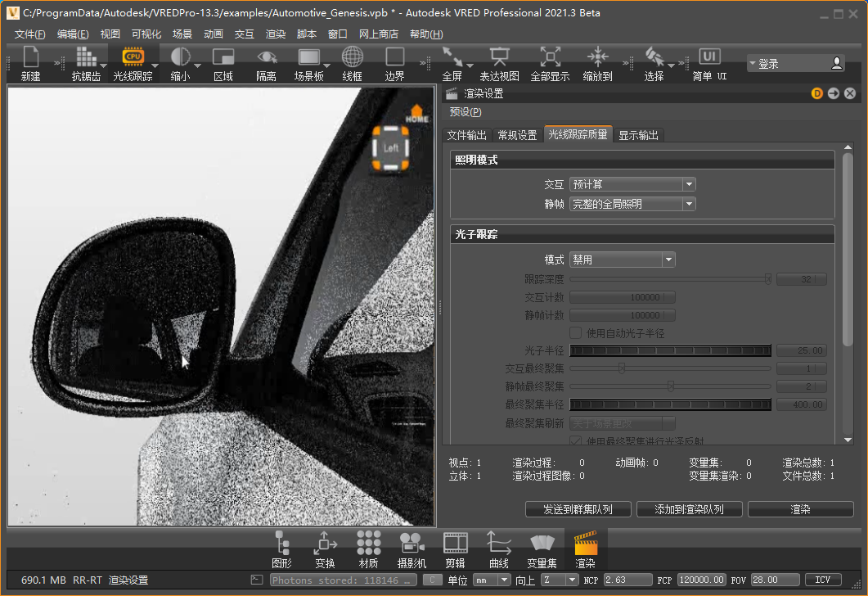Open the 渲染 menu in menu bar
Image resolution: width=868 pixels, height=596 pixels.
276,34
